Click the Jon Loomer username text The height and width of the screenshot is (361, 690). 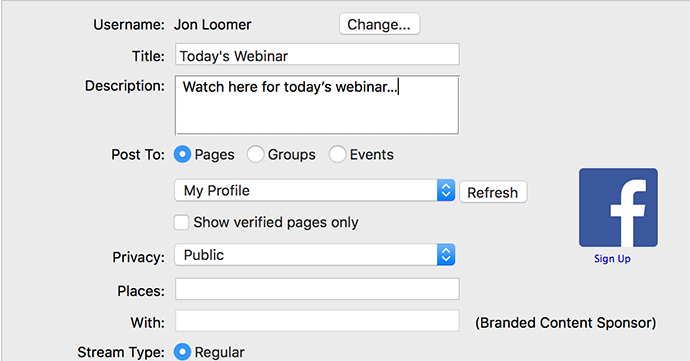pos(213,25)
